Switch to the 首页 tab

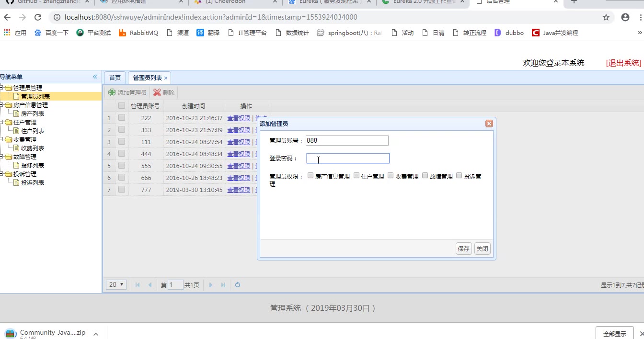tap(115, 78)
